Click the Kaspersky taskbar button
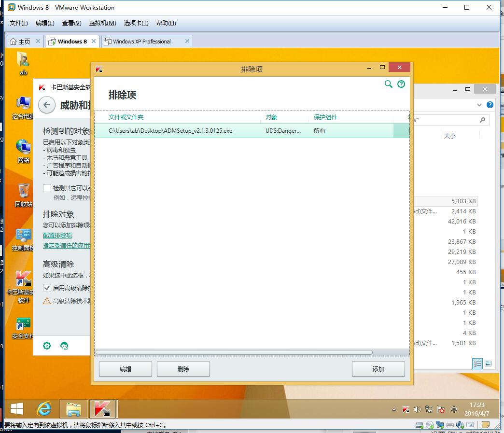This screenshot has height=433, width=504. 103,409
